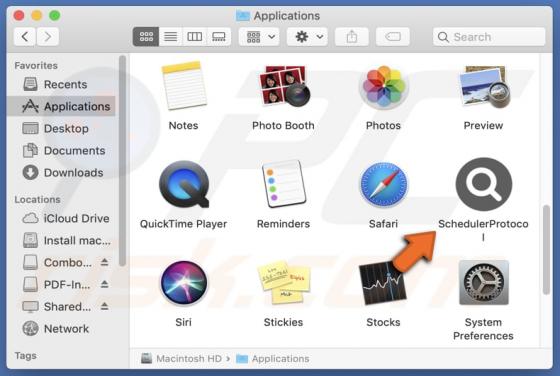
Task: Click the Locations section header
Action: [38, 199]
